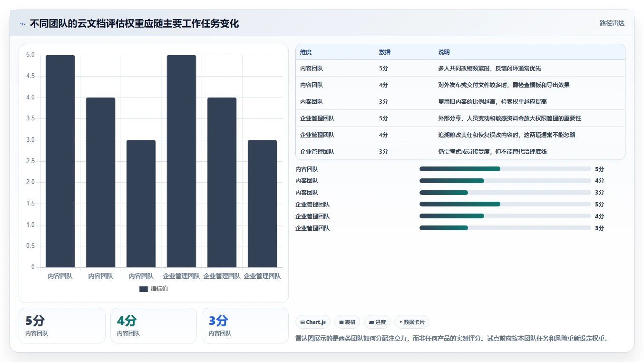This screenshot has width=644, height=362.
Task: Click the 维度 column header
Action: (x=306, y=52)
